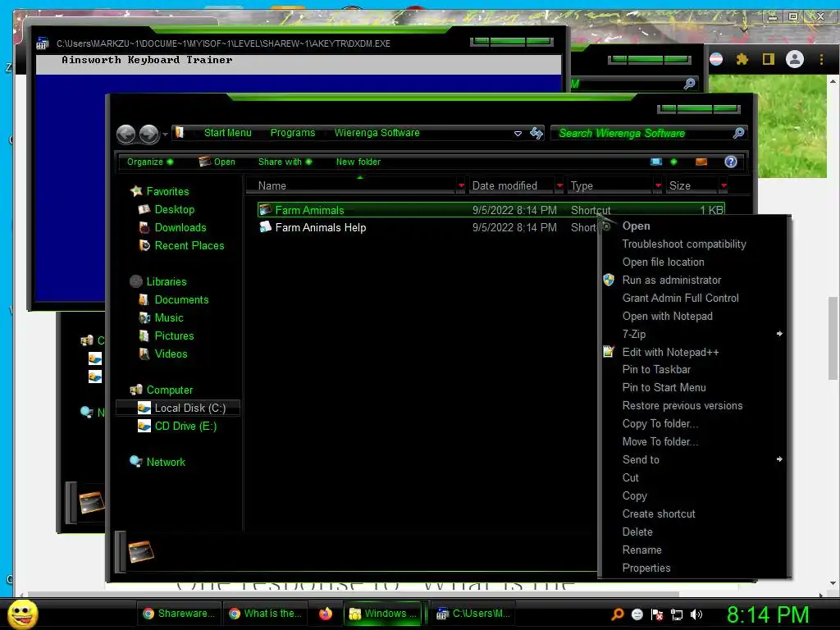Click the Farm Animals Help file icon
Image resolution: width=840 pixels, height=630 pixels.
pos(265,227)
